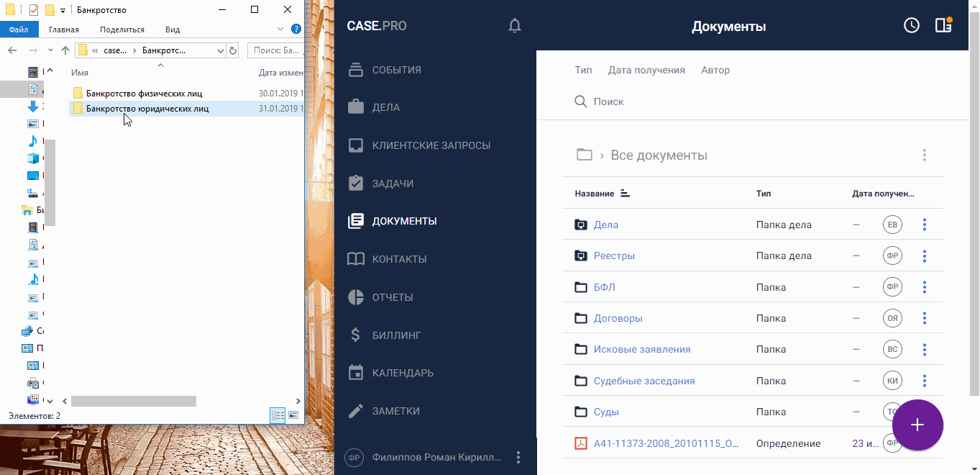The image size is (980, 475).
Task: Click the ОЯ author avatar in Договоры row
Action: (892, 318)
